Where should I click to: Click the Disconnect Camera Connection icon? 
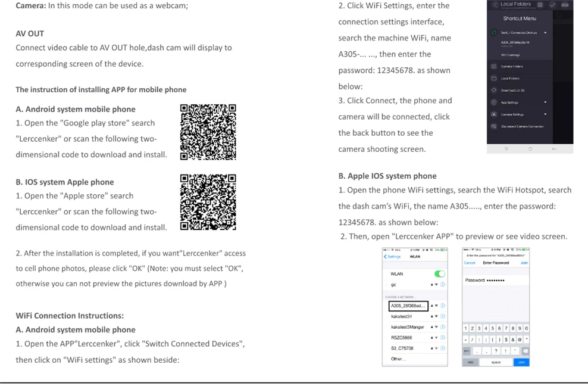(494, 126)
